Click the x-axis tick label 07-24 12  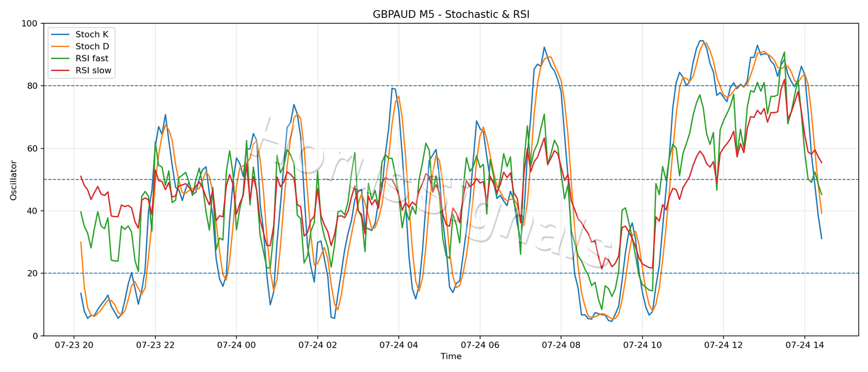[723, 345]
